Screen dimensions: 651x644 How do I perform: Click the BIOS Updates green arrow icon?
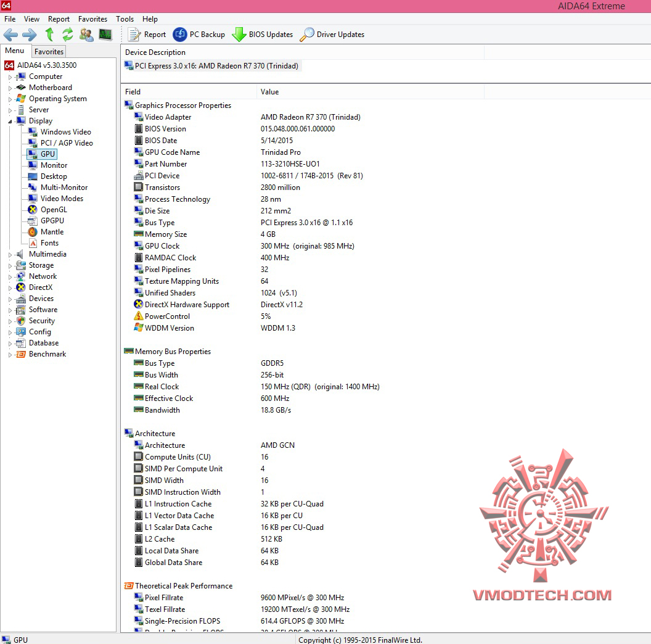(239, 35)
